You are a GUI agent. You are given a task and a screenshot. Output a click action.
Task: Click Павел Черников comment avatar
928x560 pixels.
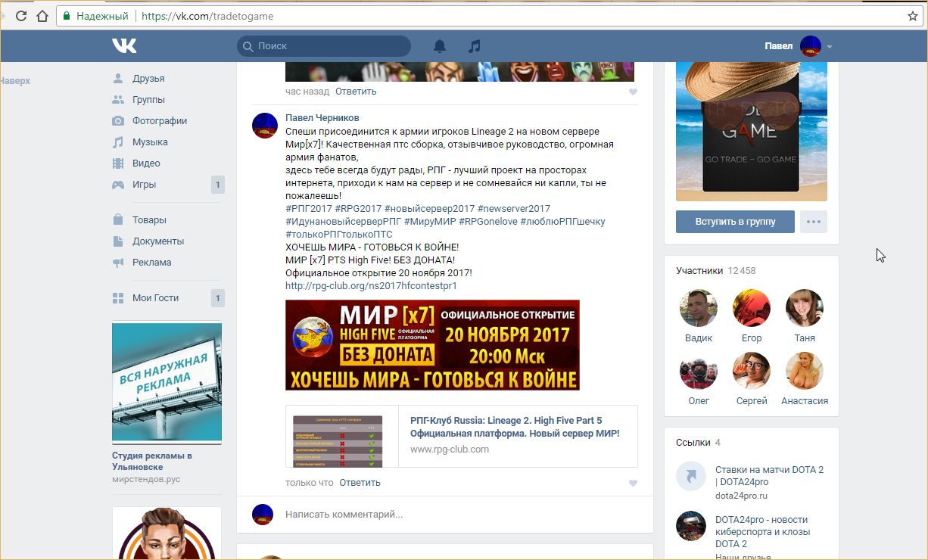(265, 126)
